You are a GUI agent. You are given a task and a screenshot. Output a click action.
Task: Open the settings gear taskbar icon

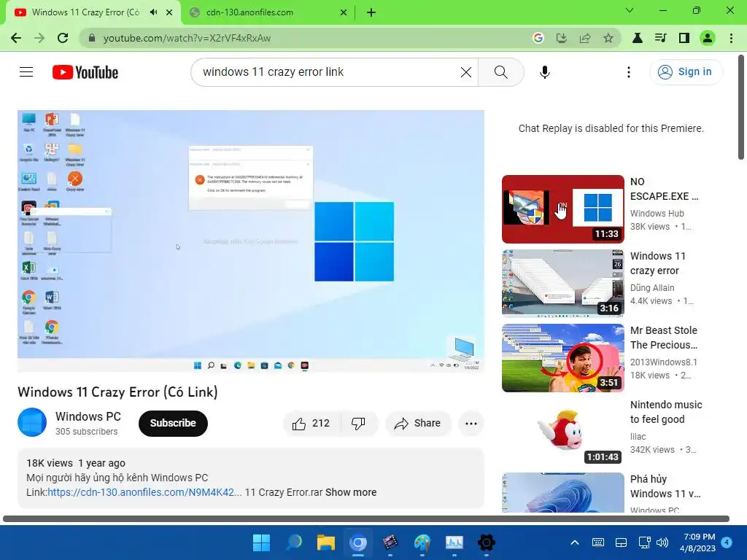[487, 542]
